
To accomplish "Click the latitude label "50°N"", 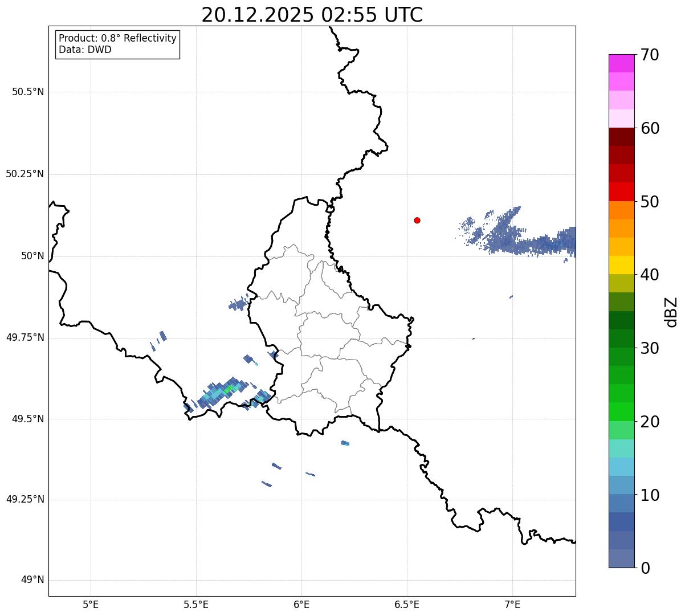I will click(32, 256).
